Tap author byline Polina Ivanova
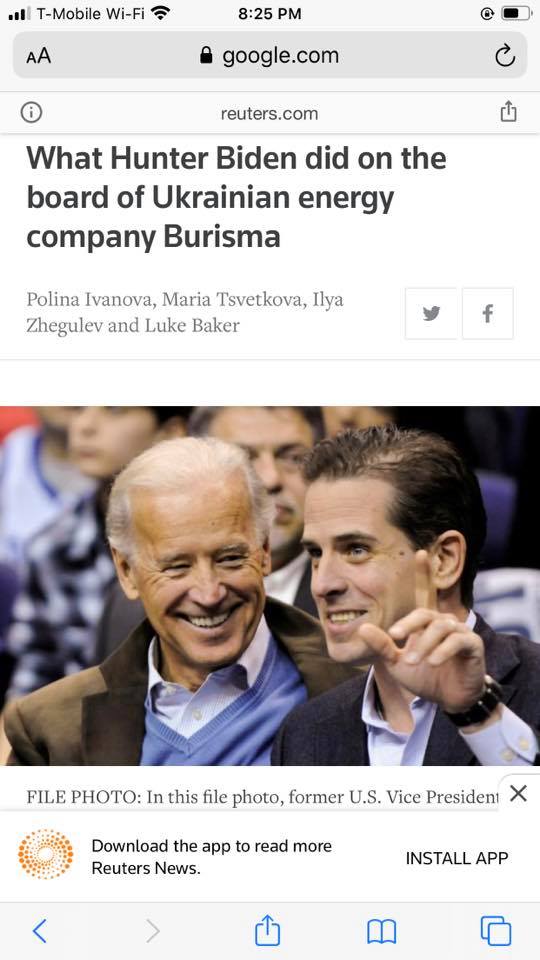The height and width of the screenshot is (960, 540). point(86,300)
